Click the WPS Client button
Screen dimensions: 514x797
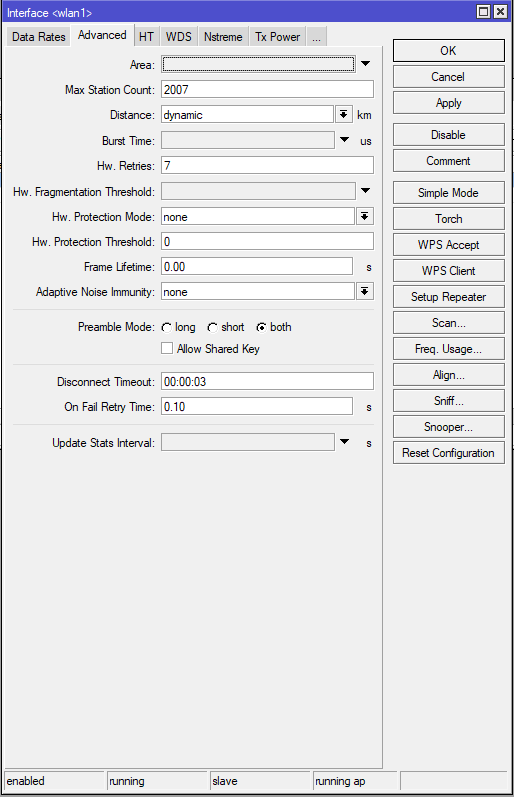[448, 270]
